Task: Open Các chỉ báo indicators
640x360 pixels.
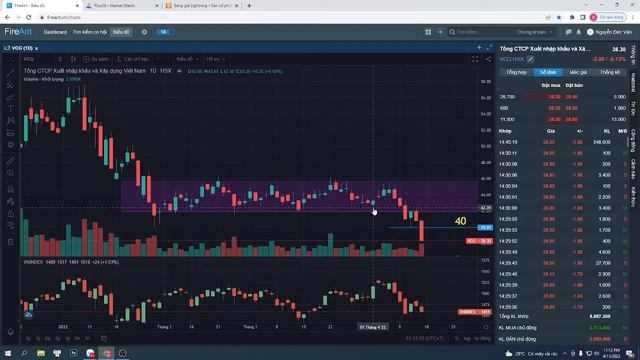Action: point(133,59)
